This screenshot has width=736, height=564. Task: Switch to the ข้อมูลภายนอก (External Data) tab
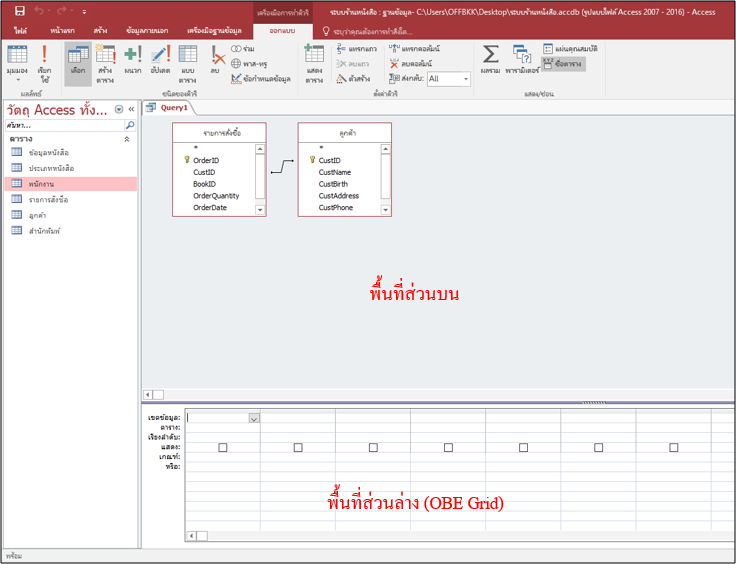147,30
